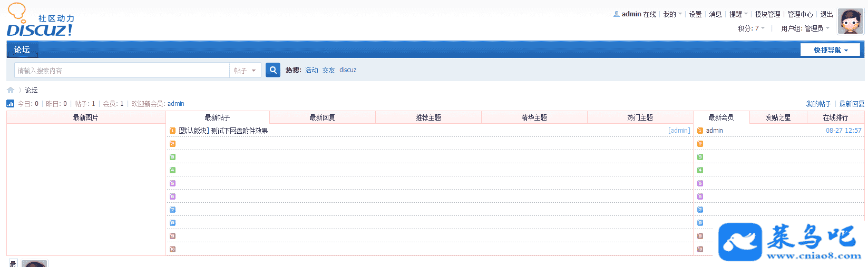Click [默认版块] forum link
The width and height of the screenshot is (868, 267).
194,131
